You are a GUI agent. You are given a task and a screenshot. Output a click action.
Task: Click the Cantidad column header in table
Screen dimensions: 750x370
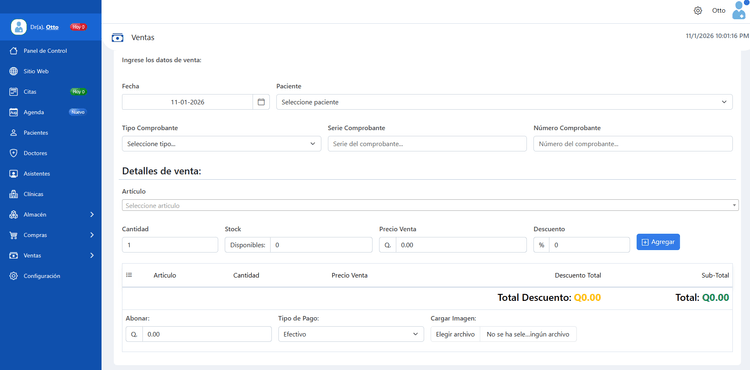246,275
